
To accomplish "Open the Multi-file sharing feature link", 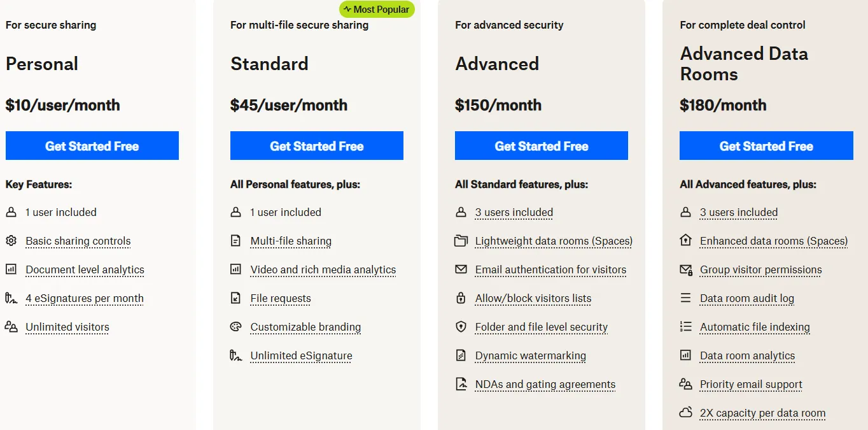I will [x=291, y=241].
